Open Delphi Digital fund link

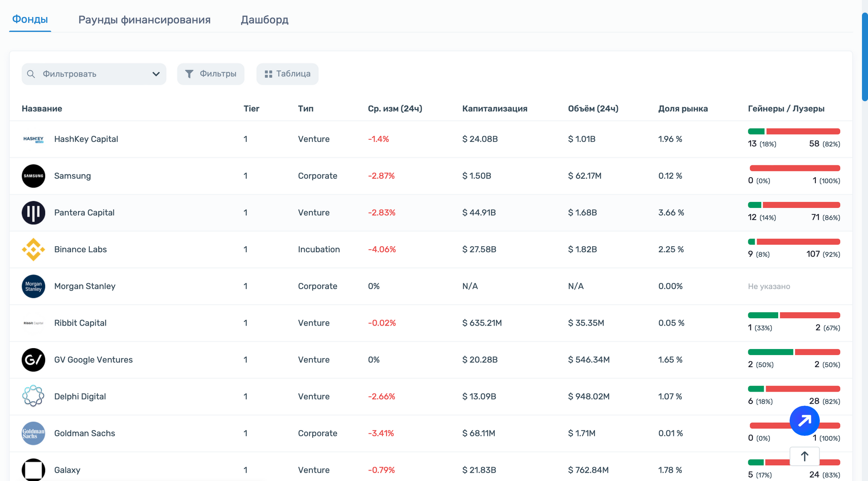[80, 396]
